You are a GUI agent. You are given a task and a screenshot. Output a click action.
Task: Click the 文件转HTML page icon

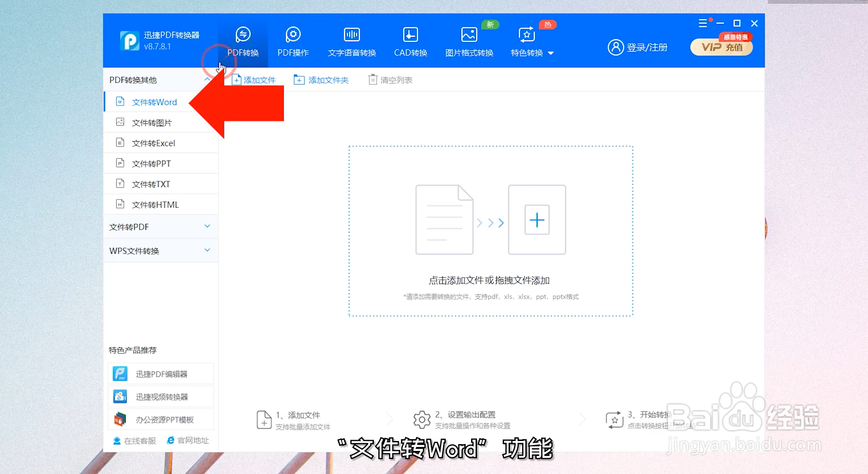(120, 204)
